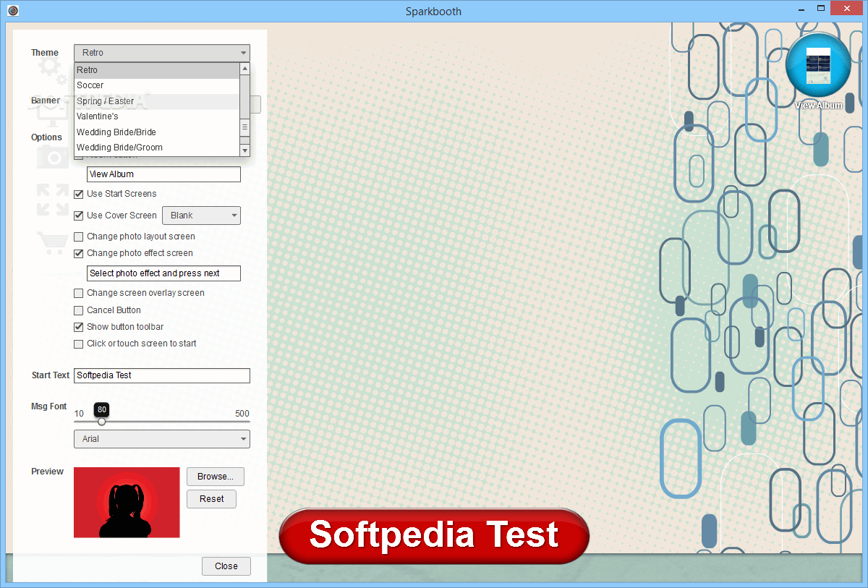The image size is (868, 588).
Task: Toggle the Use Cover Screen checkbox
Action: 79,216
